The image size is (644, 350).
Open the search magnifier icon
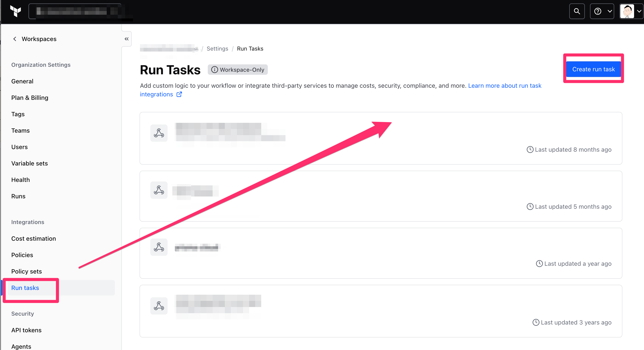[x=577, y=11]
